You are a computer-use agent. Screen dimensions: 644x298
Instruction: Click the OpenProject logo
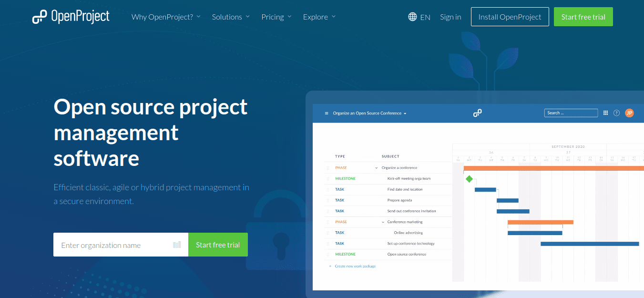pos(71,17)
